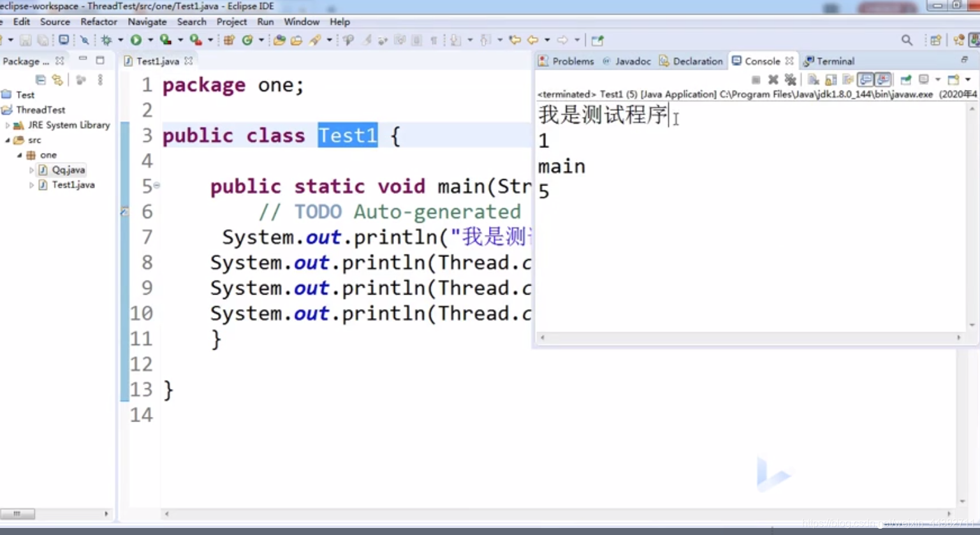The height and width of the screenshot is (535, 980).
Task: Minimize the Package Explorer view
Action: click(82, 59)
